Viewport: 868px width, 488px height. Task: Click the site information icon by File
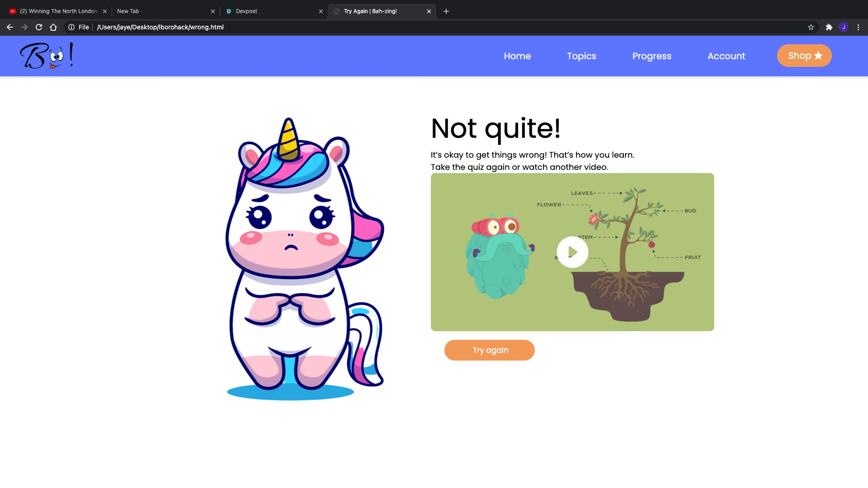pos(71,27)
